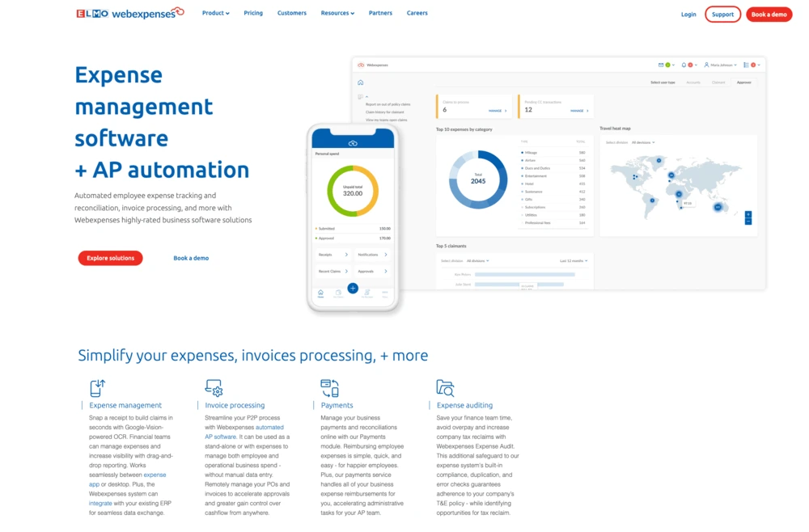Open the Partners menu item
This screenshot has height=532, width=809.
(381, 13)
